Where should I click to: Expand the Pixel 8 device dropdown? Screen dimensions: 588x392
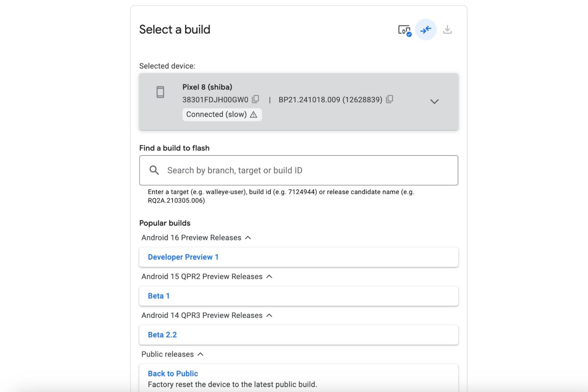tap(434, 101)
